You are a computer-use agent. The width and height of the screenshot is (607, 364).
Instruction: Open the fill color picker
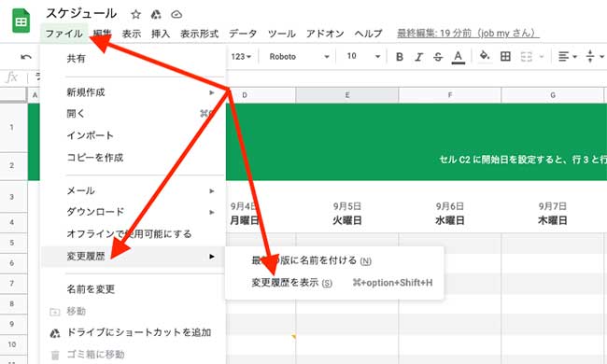pyautogui.click(x=485, y=56)
